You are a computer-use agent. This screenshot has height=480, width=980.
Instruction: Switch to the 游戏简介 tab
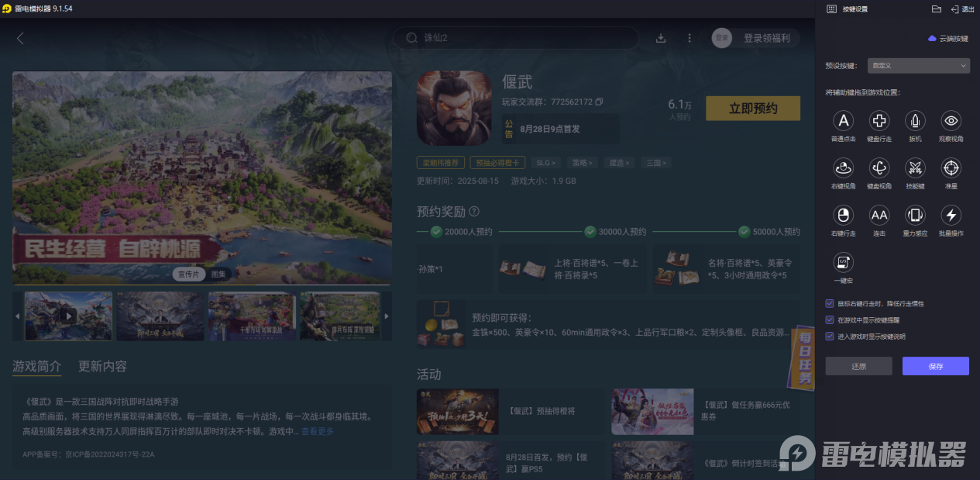coord(36,366)
